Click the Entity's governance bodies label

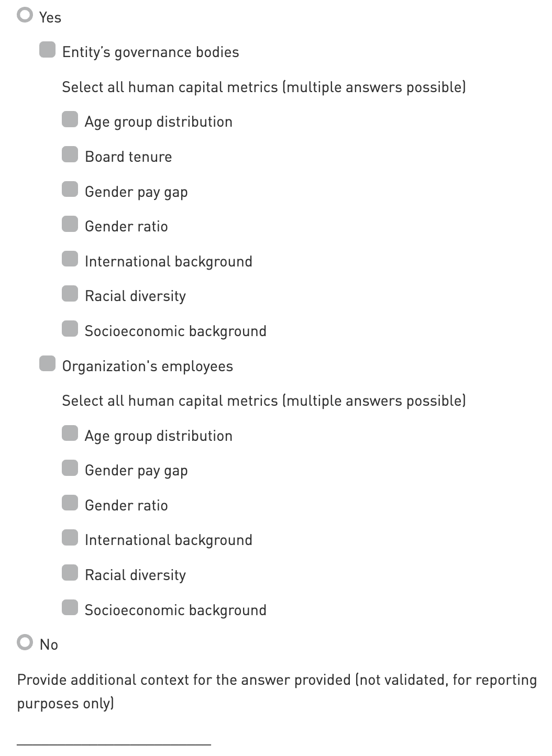click(150, 52)
